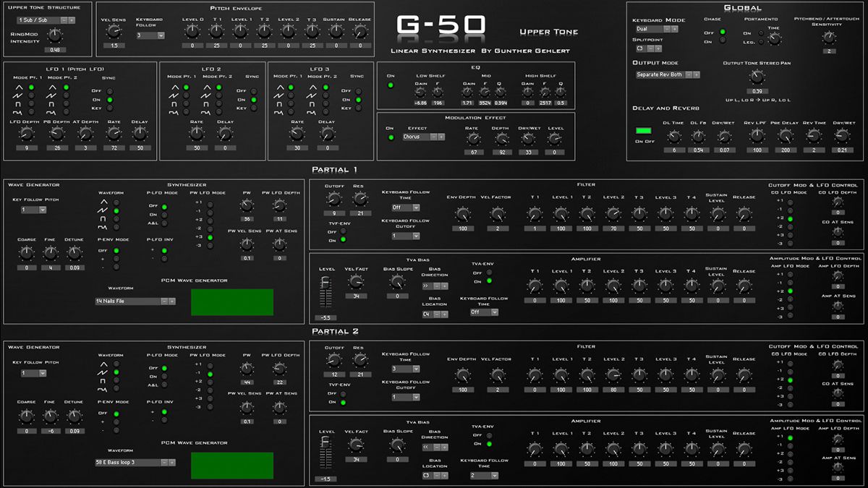
Task: Toggle the Delay and Reverb On Off switch
Action: coord(644,129)
